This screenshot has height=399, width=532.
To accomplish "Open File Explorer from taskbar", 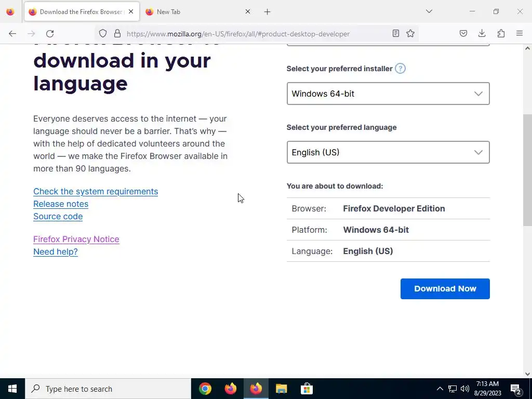I will [x=281, y=389].
